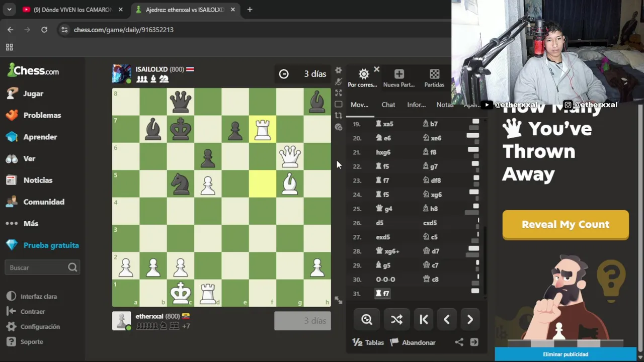Go back in browser history
644x362 pixels.
point(10,30)
